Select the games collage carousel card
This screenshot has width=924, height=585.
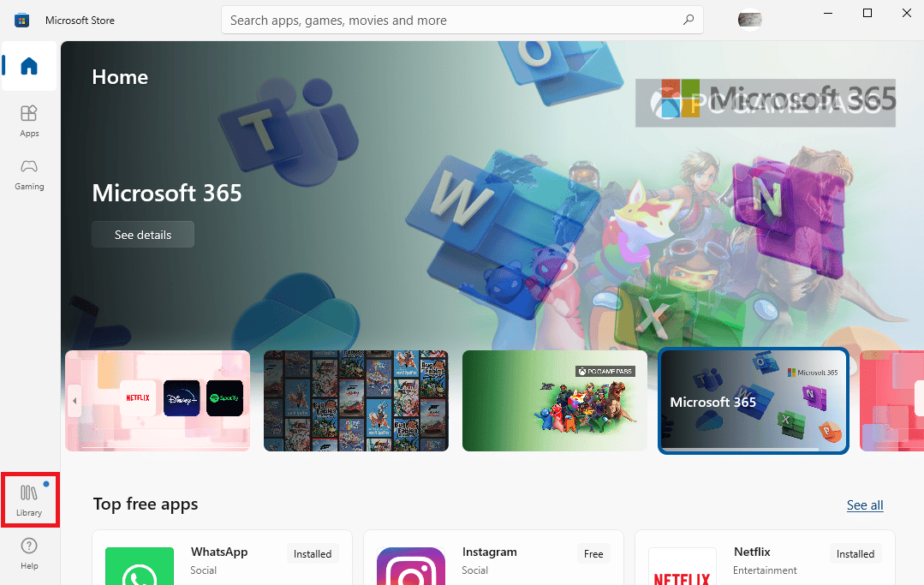pyautogui.click(x=356, y=401)
